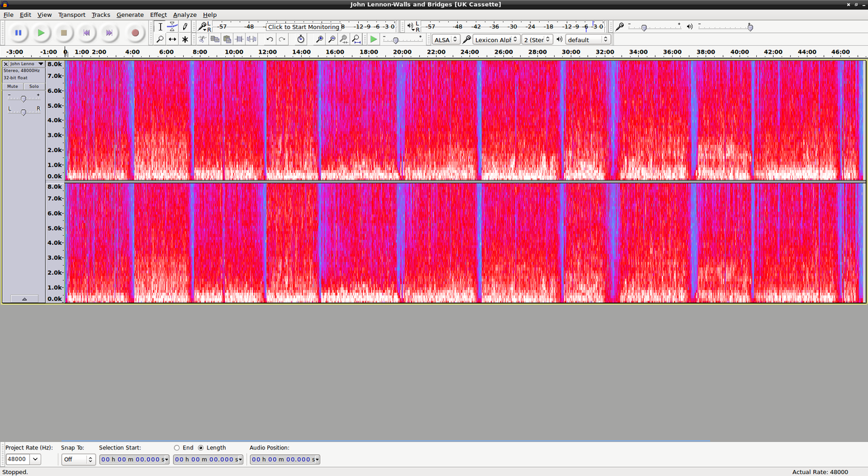The height and width of the screenshot is (476, 868).
Task: Click the playback meter speaker icon
Action: tap(410, 26)
